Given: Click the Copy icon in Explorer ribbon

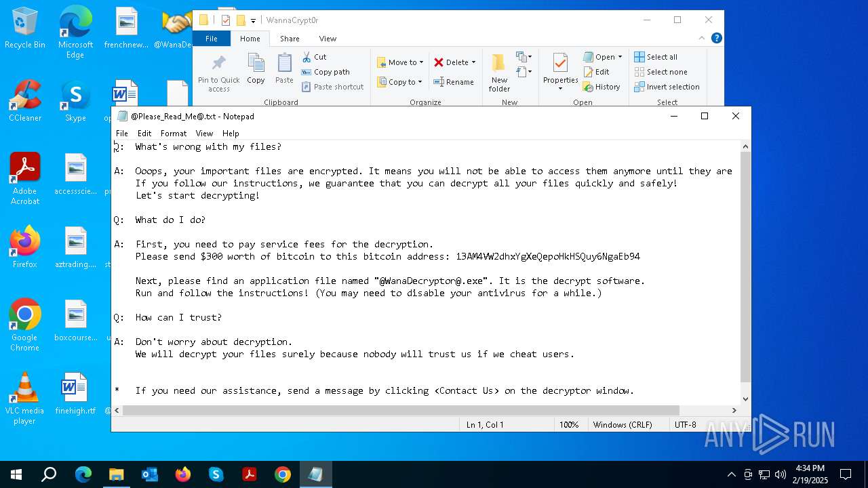Looking at the screenshot, I should click(x=256, y=69).
